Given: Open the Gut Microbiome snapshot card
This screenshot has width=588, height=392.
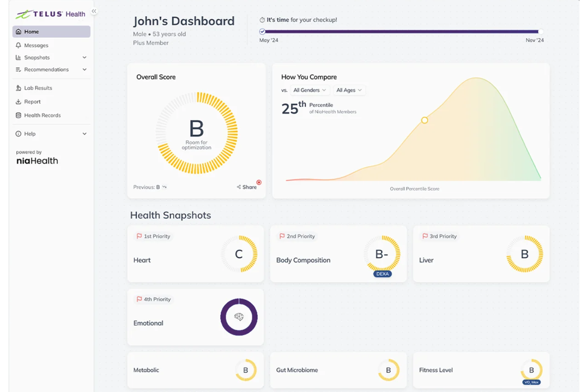Looking at the screenshot, I should (x=338, y=370).
